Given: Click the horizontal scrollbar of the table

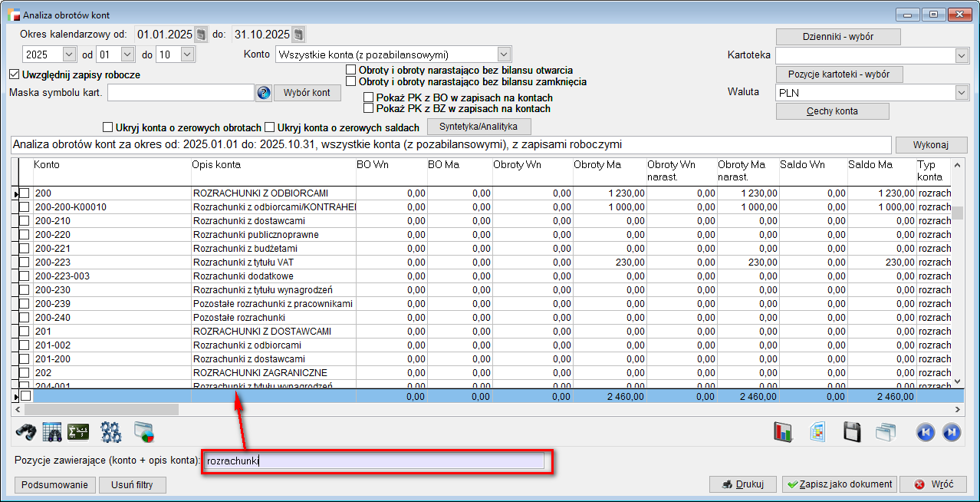Looking at the screenshot, I should [x=100, y=410].
